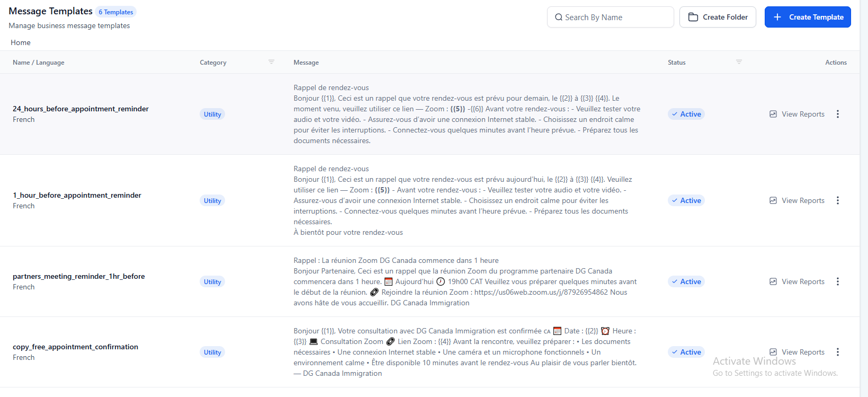This screenshot has width=868, height=397.
Task: Select copy_free_appointment_confirmation template name
Action: click(75, 347)
